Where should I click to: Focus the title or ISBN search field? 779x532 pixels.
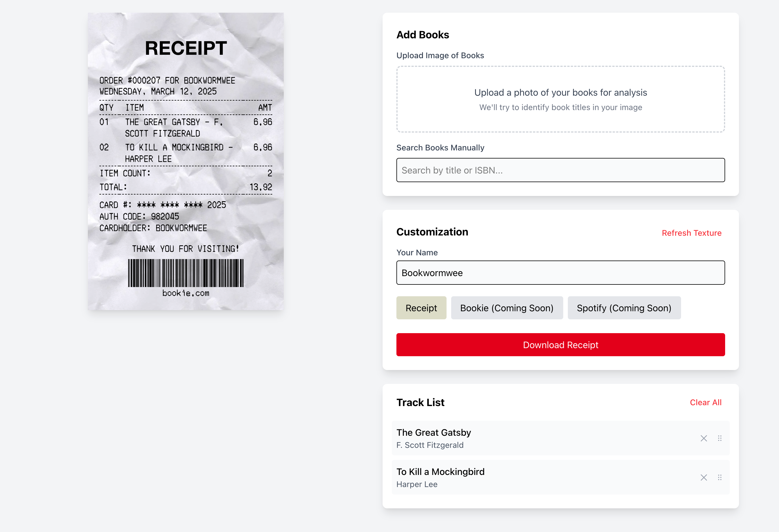[x=560, y=170]
